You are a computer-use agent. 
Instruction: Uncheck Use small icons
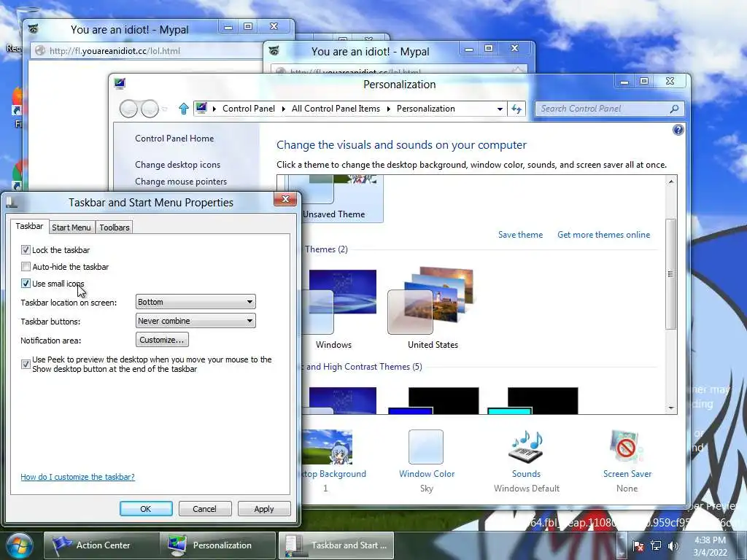point(26,284)
